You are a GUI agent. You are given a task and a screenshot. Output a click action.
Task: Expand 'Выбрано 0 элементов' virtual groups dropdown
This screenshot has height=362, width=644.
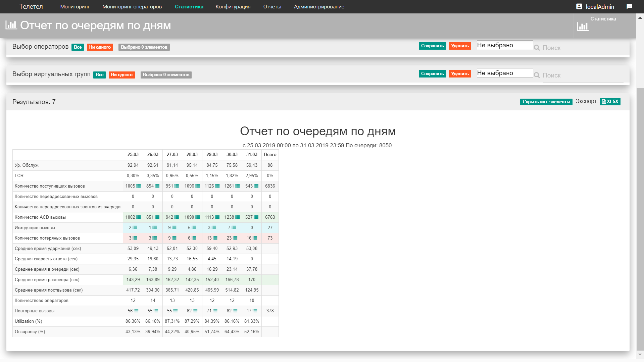tap(166, 74)
